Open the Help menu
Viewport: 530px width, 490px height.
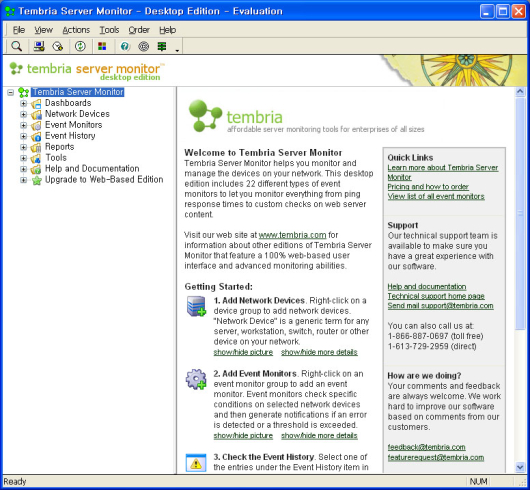click(168, 30)
